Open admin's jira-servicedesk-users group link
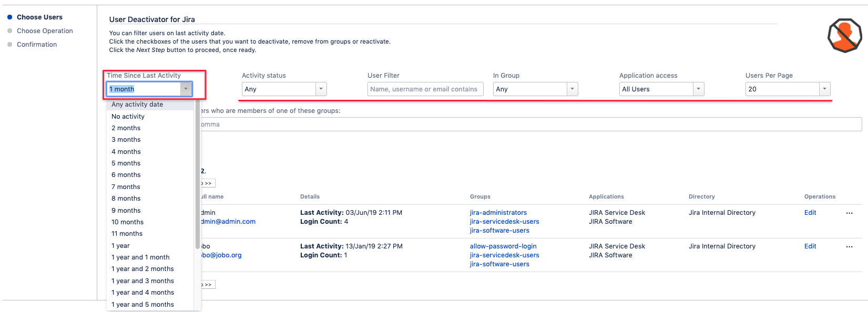Viewport: 868px width, 312px height. coord(505,222)
